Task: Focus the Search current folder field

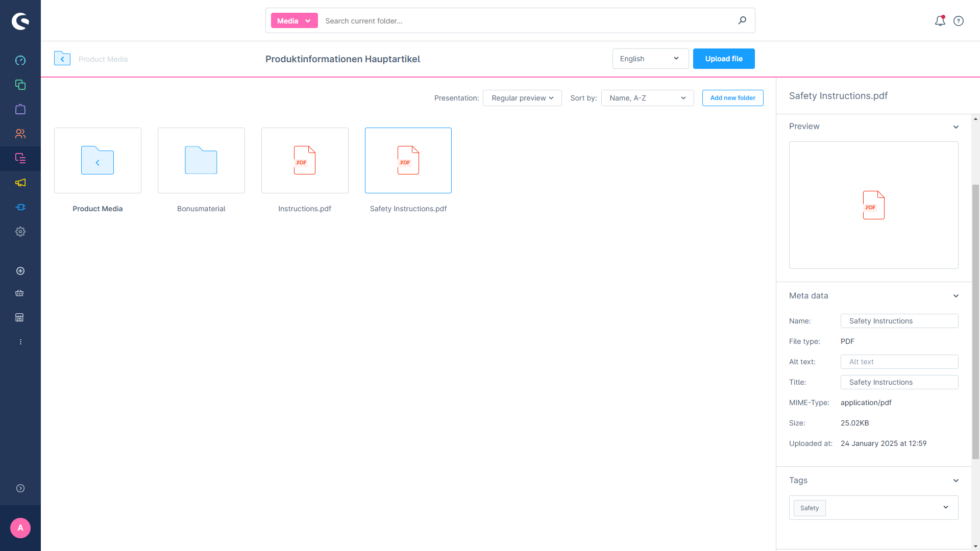Action: click(528, 21)
